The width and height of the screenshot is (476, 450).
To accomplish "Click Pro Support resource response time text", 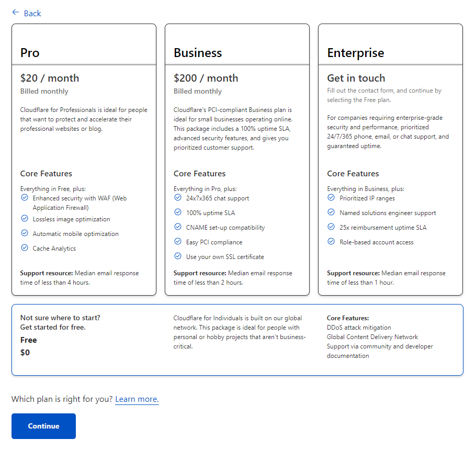I will click(x=80, y=277).
